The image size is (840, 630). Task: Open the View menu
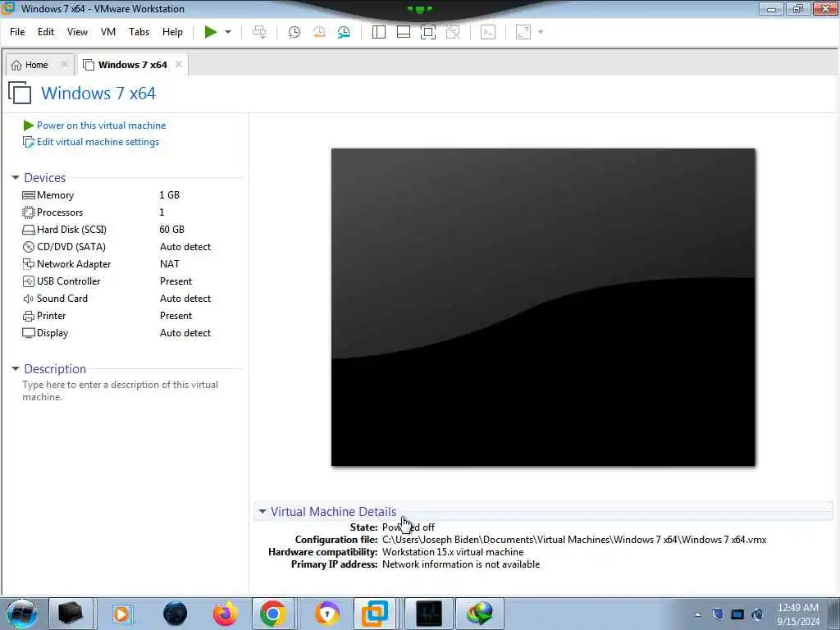pyautogui.click(x=77, y=32)
